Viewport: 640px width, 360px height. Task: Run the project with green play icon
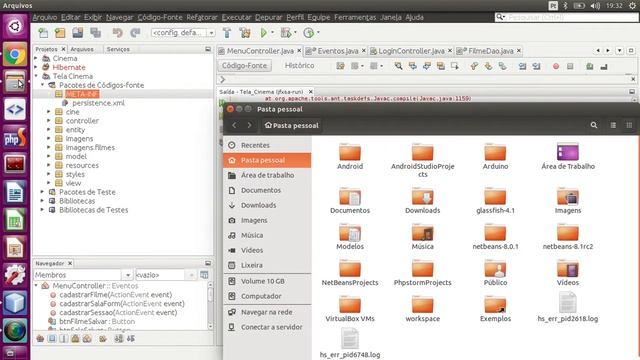[264, 33]
